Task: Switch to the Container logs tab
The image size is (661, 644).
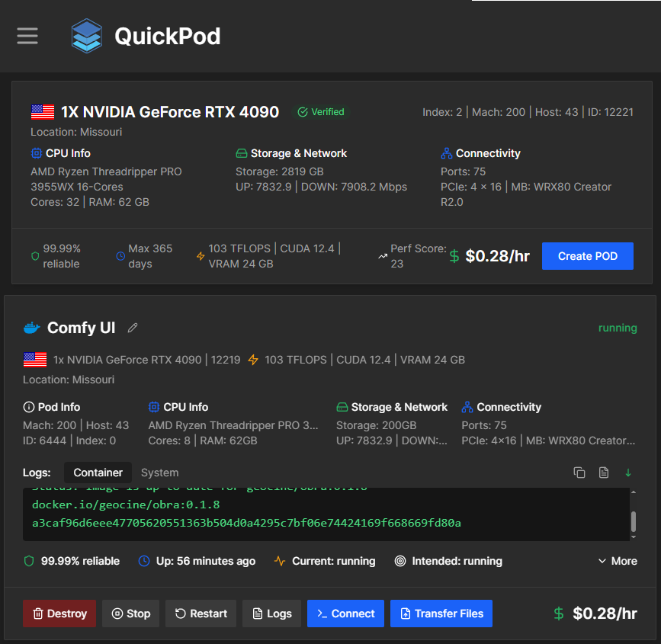Action: (x=98, y=473)
